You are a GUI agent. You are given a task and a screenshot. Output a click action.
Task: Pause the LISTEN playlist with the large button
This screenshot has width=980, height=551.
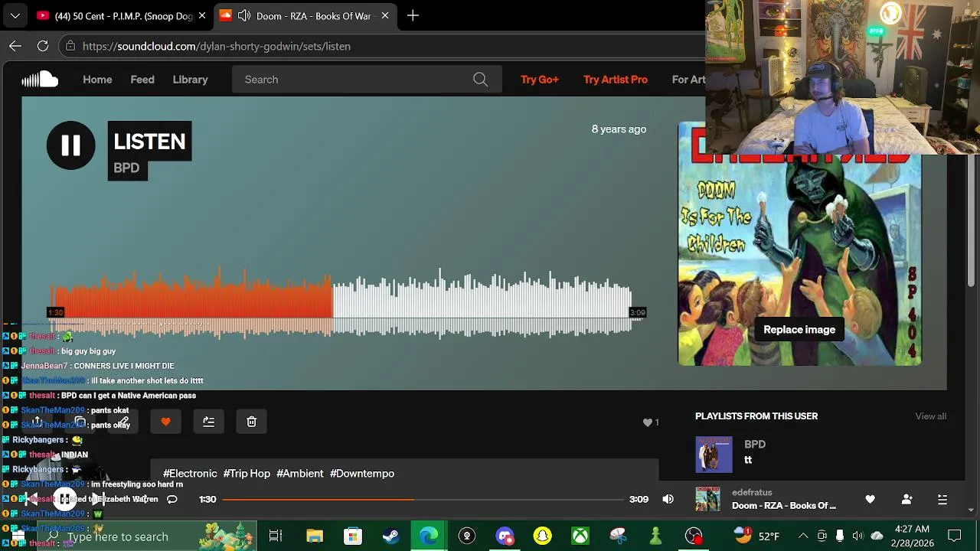pos(70,145)
